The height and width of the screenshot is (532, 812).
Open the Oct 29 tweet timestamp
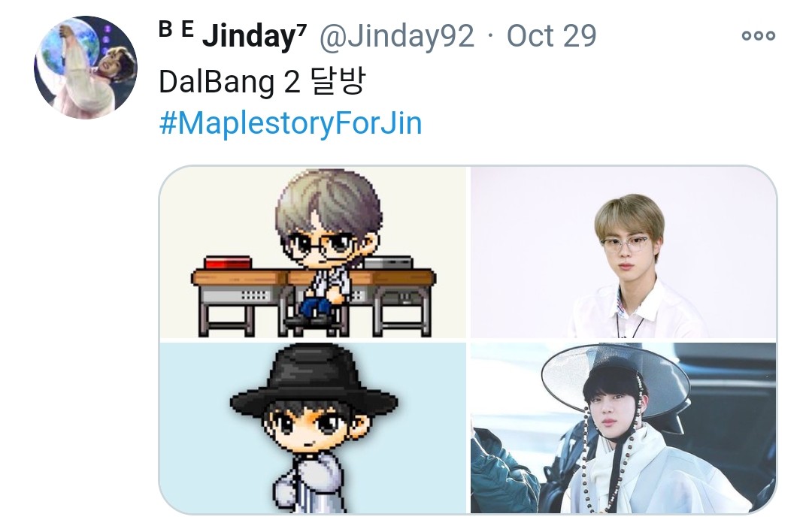[552, 36]
